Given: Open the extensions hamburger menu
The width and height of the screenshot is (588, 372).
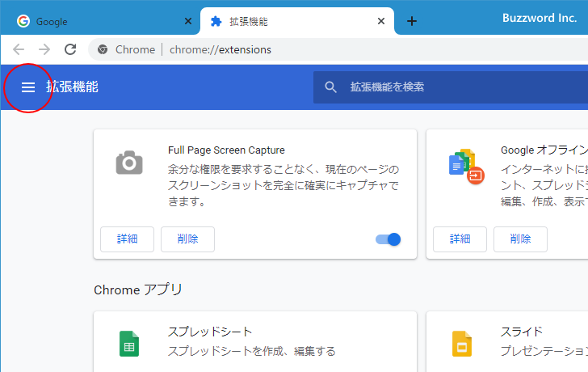Looking at the screenshot, I should click(x=28, y=87).
